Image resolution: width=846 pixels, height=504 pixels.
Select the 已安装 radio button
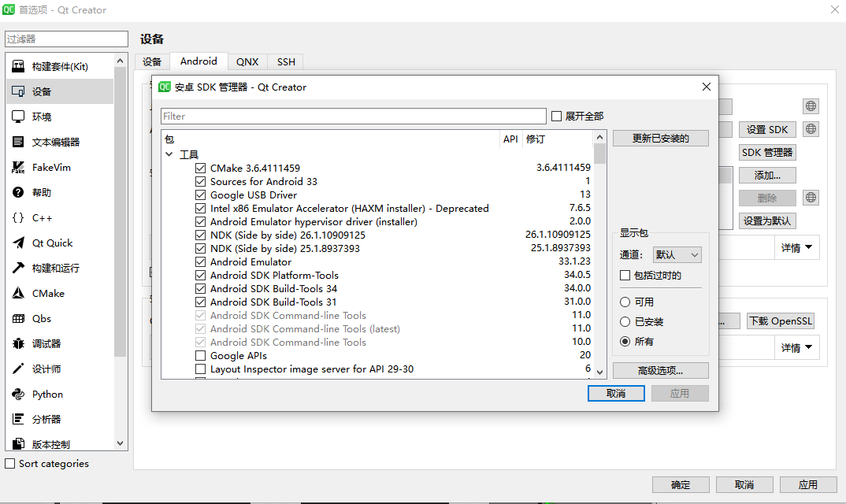(x=625, y=321)
